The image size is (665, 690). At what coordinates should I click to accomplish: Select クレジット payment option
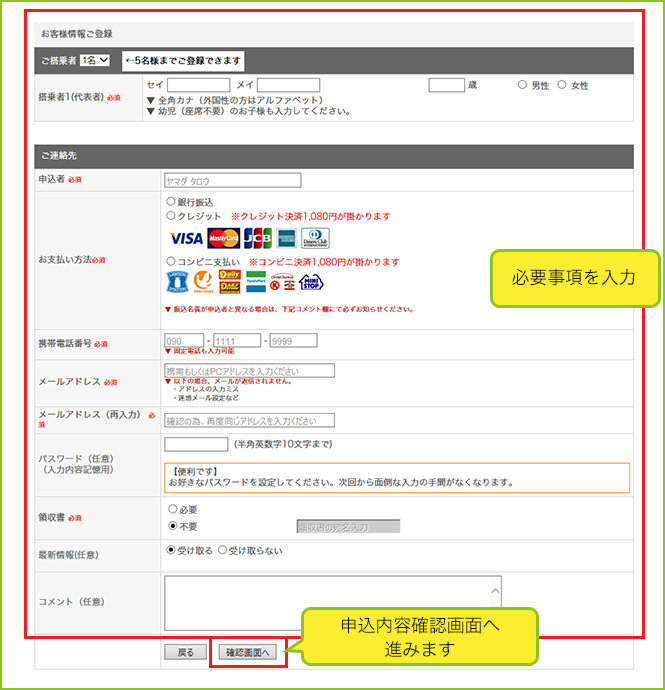(x=171, y=216)
